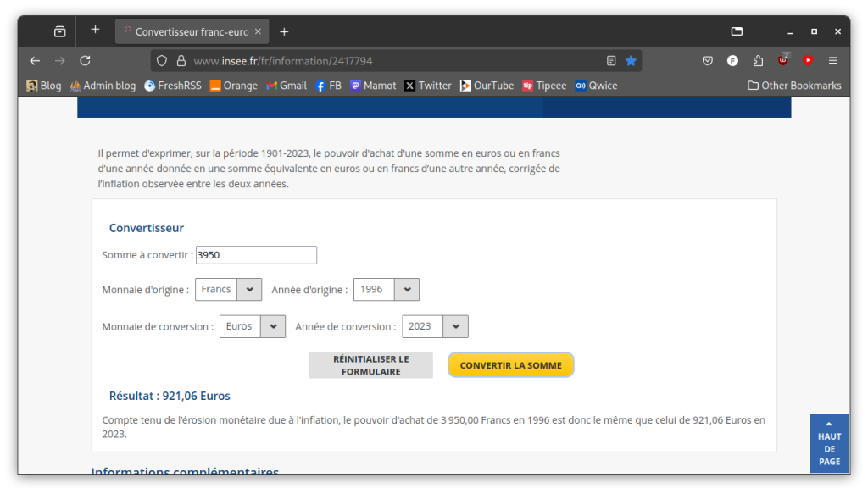The height and width of the screenshot is (494, 868).
Task: Click the uBlock Origin shield icon
Action: point(783,61)
